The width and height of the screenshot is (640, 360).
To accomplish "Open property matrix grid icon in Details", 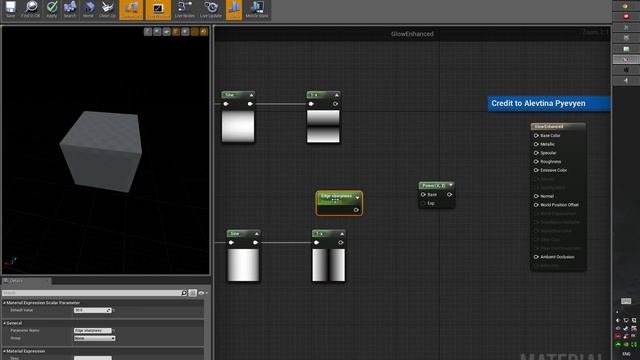I will (192, 293).
